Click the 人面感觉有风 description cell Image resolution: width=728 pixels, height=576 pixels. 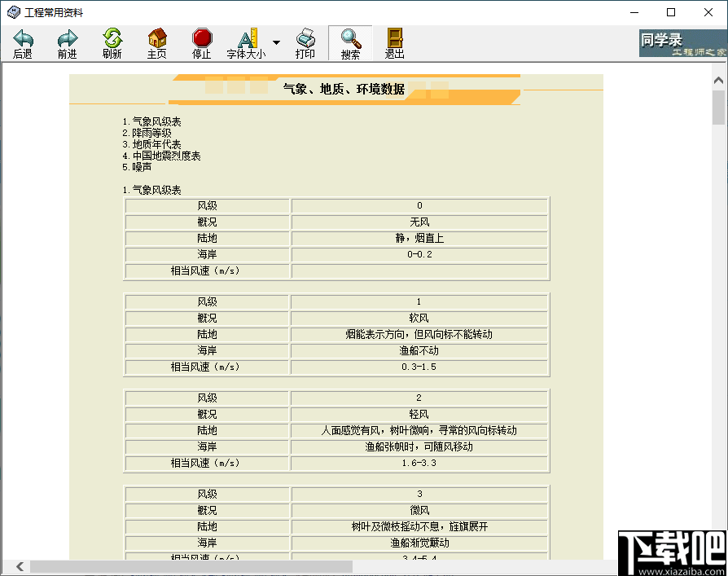(x=419, y=431)
